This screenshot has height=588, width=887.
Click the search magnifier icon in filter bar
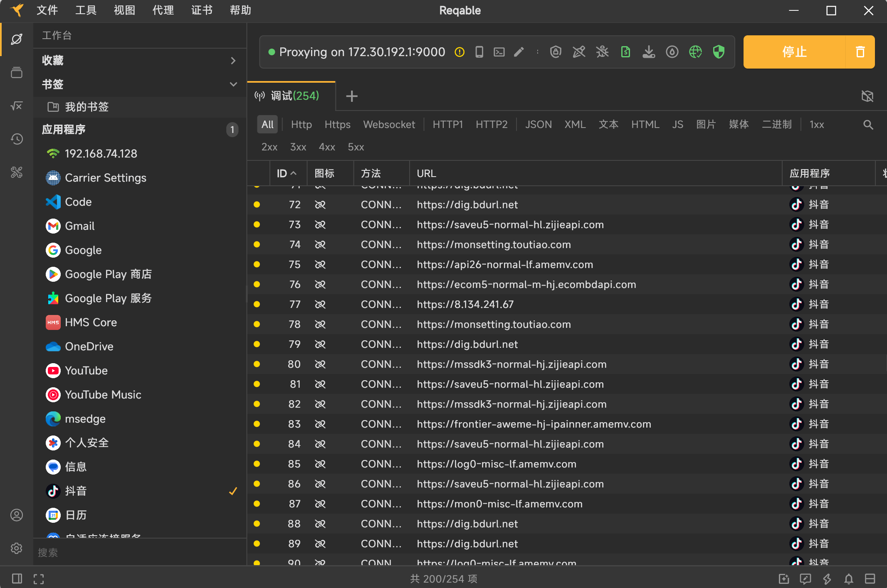coord(868,125)
